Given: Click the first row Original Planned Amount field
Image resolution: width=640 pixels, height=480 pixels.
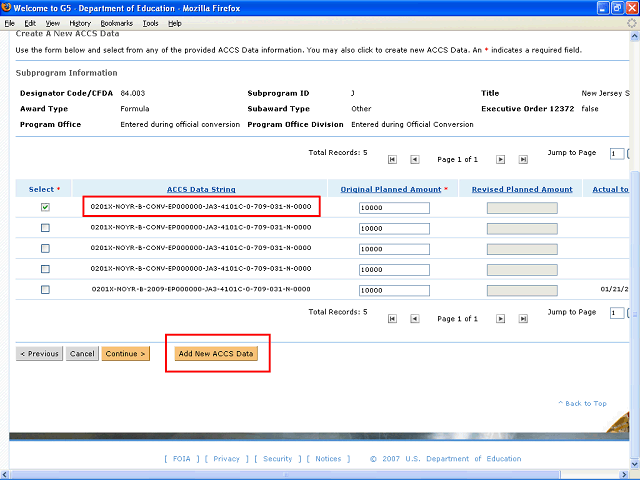Looking at the screenshot, I should [394, 208].
